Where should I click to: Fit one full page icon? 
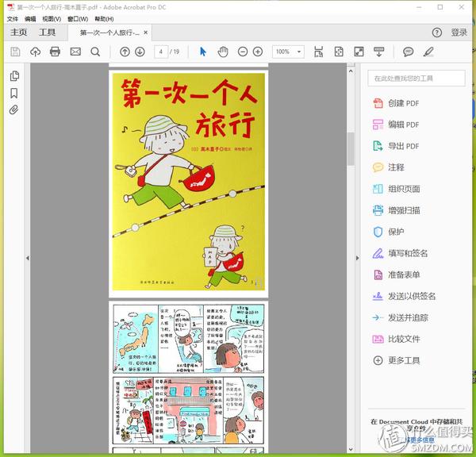pyautogui.click(x=339, y=52)
